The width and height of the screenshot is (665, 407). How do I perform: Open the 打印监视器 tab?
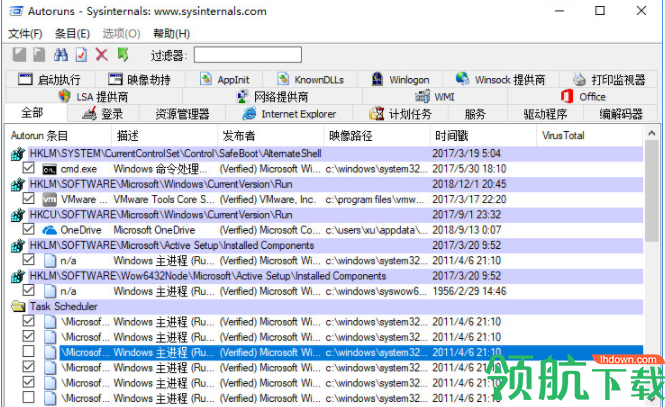click(x=609, y=79)
